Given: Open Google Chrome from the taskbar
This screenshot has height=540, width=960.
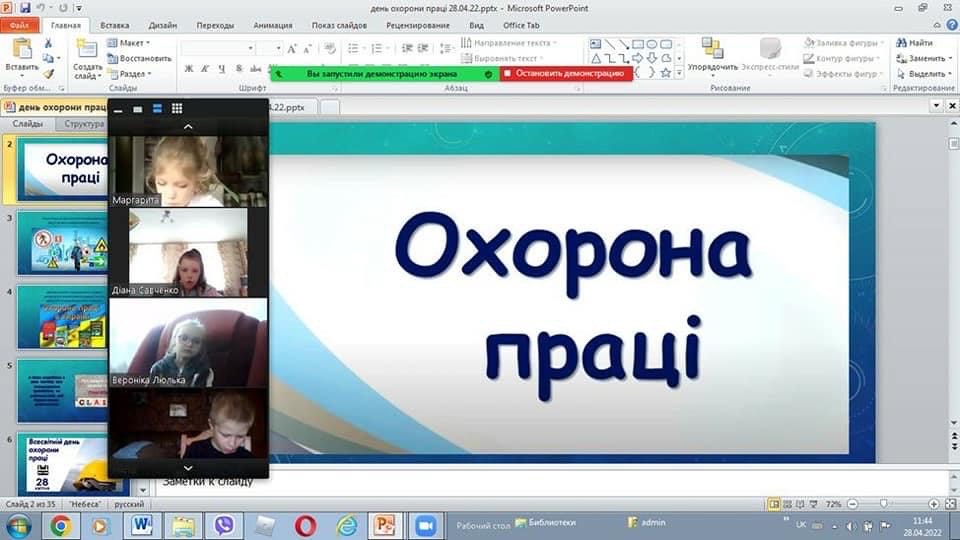Looking at the screenshot, I should coord(61,526).
